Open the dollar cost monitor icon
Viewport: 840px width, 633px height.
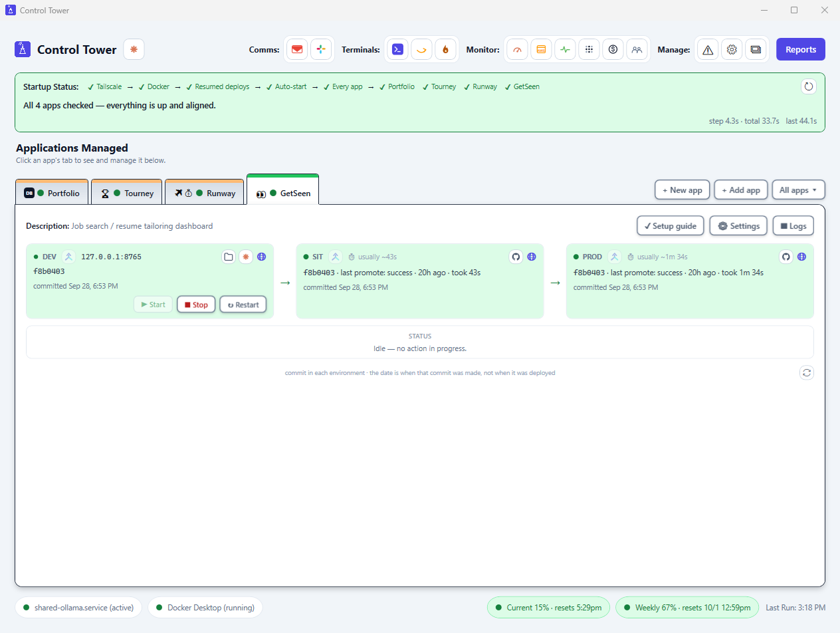click(x=613, y=49)
